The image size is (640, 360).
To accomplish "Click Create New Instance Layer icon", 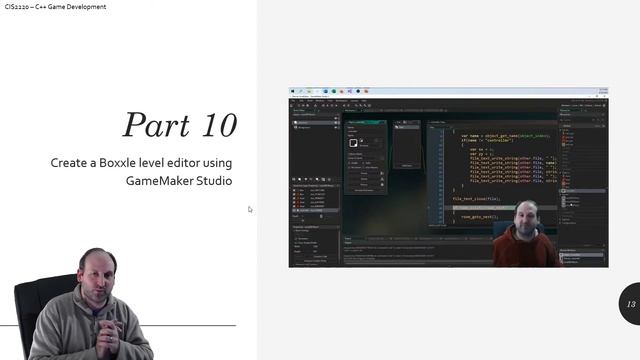I will click(300, 179).
